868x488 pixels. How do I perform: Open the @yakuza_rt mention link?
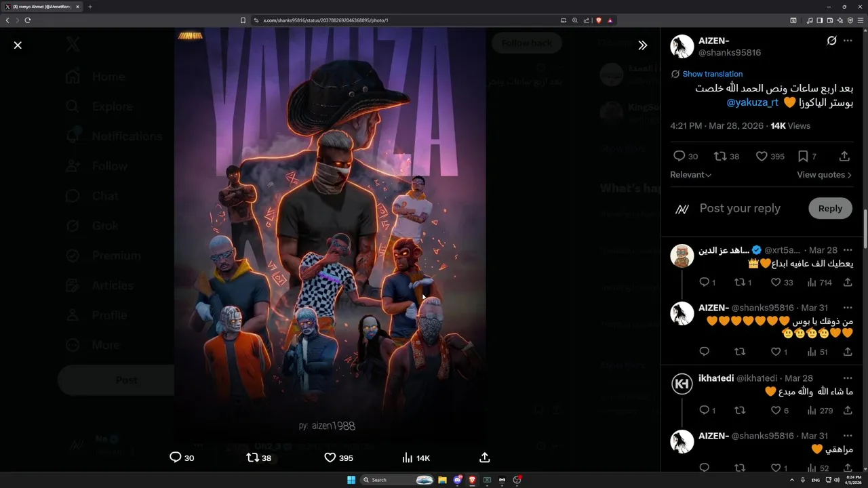[x=752, y=102]
